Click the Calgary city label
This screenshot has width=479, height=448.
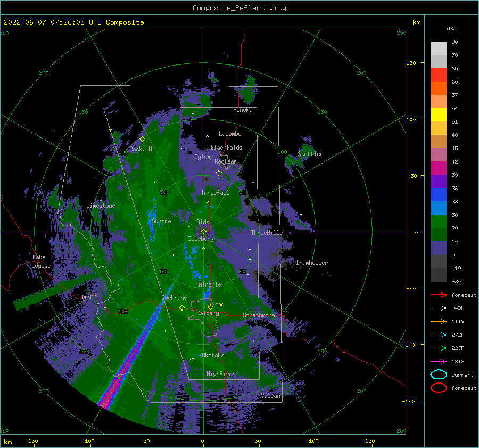click(x=208, y=313)
